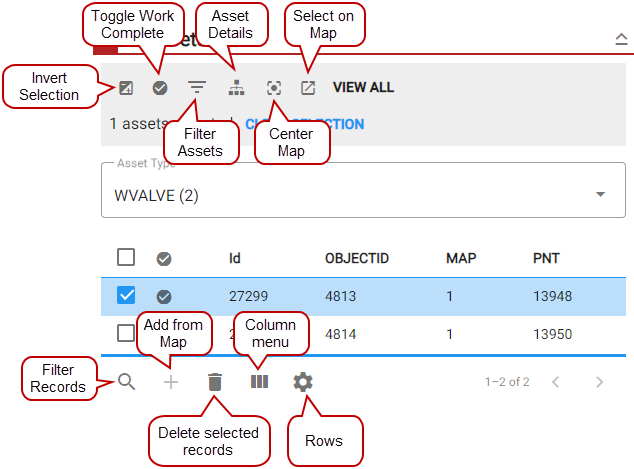Screen dimensions: 634x469
Task: Check the checkbox for row with OBJECTID 4814
Action: [x=125, y=333]
